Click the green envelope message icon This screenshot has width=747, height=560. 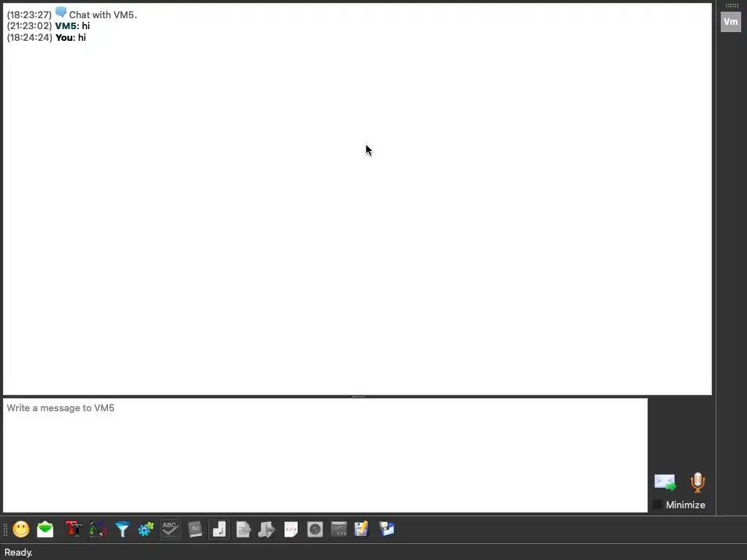point(45,529)
